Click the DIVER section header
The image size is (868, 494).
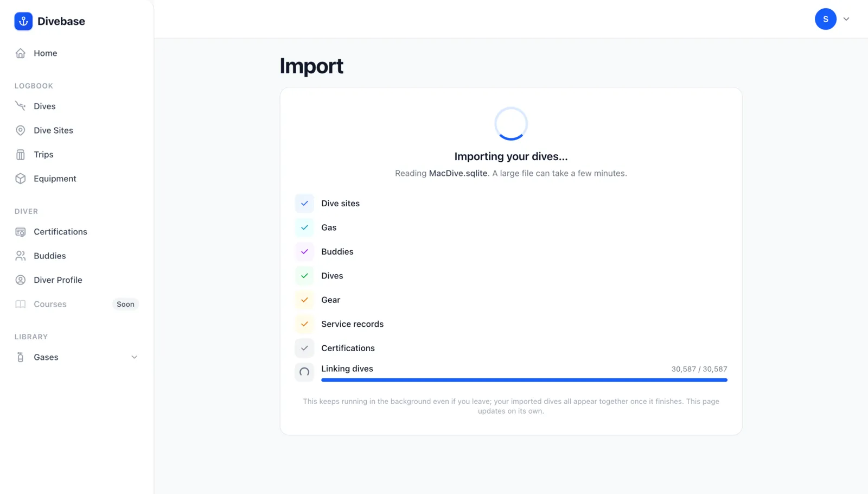pyautogui.click(x=26, y=211)
